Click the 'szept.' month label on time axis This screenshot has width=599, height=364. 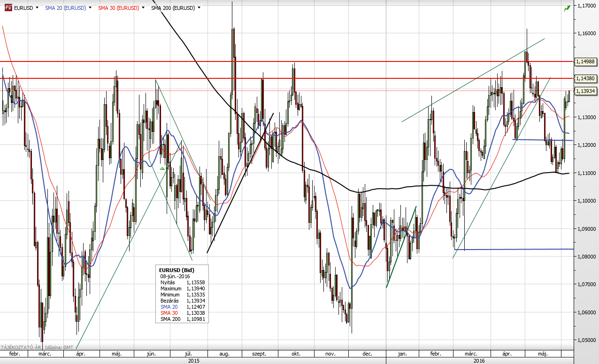[x=259, y=354]
